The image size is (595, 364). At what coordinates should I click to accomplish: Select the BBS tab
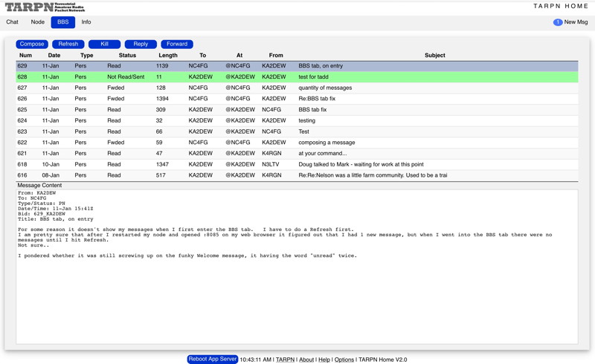tap(63, 22)
